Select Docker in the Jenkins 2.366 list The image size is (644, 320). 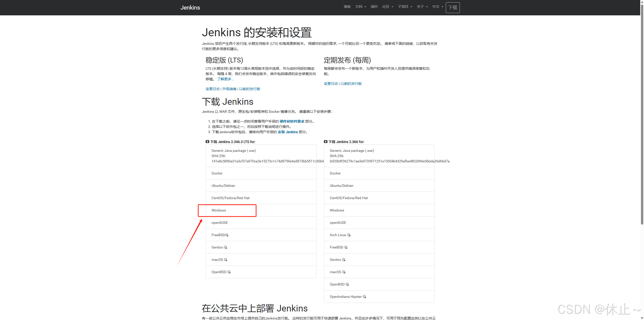(335, 173)
